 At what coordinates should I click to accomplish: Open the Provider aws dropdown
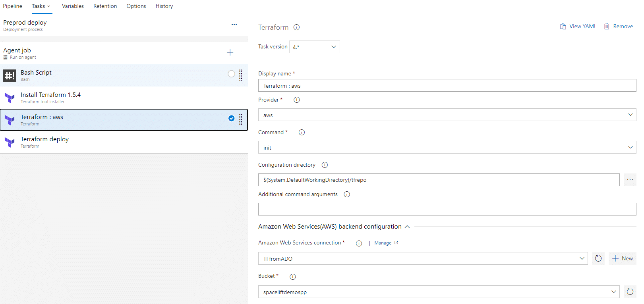coord(447,115)
